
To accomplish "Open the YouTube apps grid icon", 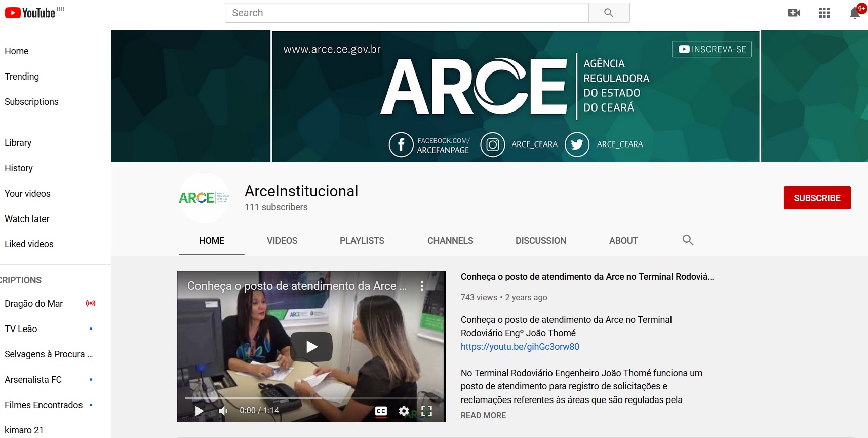I will pos(824,13).
